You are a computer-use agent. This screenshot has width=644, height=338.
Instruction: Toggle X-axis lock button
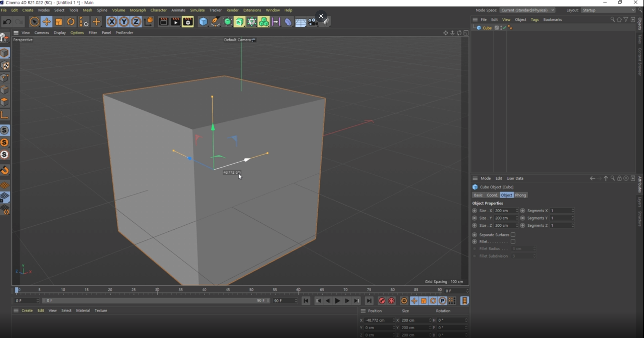pyautogui.click(x=112, y=22)
